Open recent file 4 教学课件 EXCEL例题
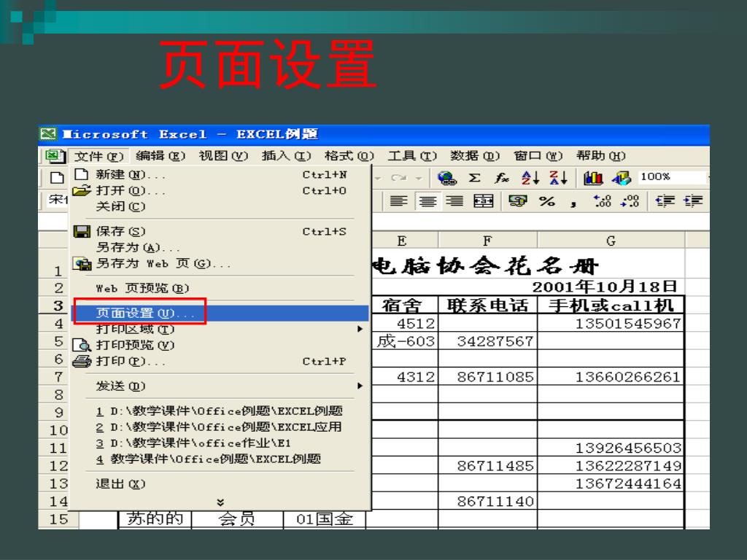 click(x=220, y=459)
